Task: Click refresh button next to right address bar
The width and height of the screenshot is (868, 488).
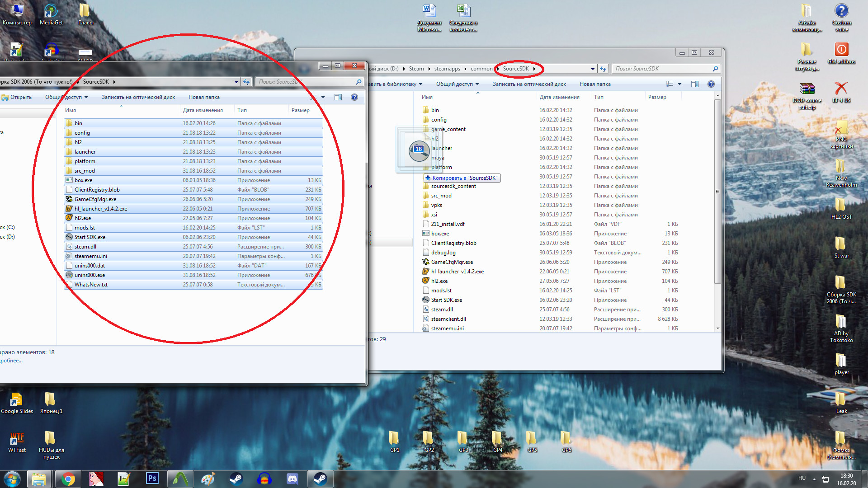Action: [x=603, y=69]
